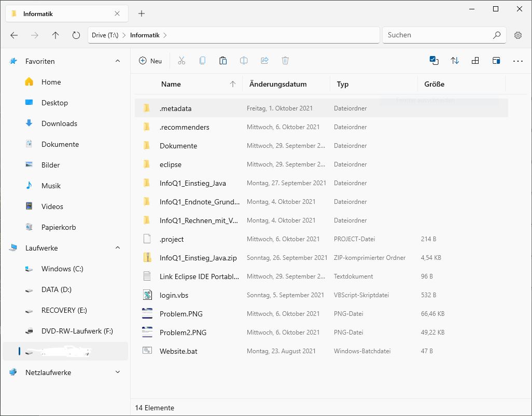Click Drive (T:\) in the breadcrumb
The height and width of the screenshot is (416, 532).
(105, 35)
